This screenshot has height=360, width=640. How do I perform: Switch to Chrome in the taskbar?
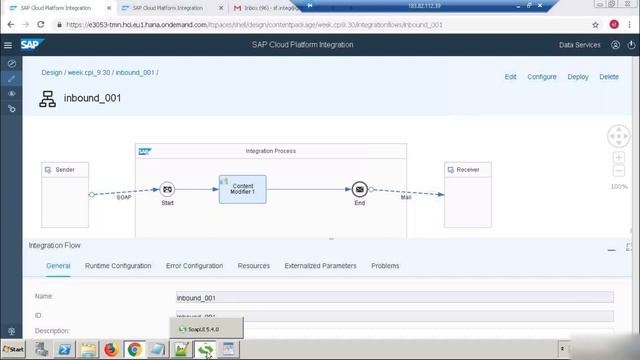[x=134, y=349]
